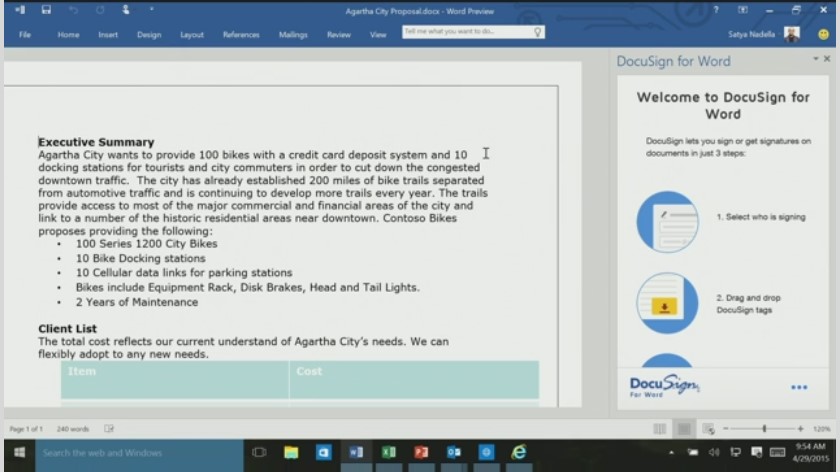Open PowerPoint from the taskbar
Viewport: 840px width, 472px height.
(421, 453)
